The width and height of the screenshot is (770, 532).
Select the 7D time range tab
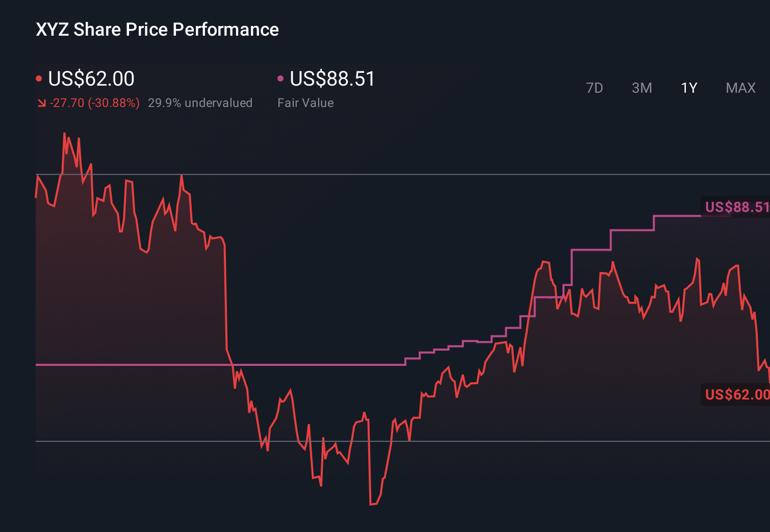tap(594, 88)
